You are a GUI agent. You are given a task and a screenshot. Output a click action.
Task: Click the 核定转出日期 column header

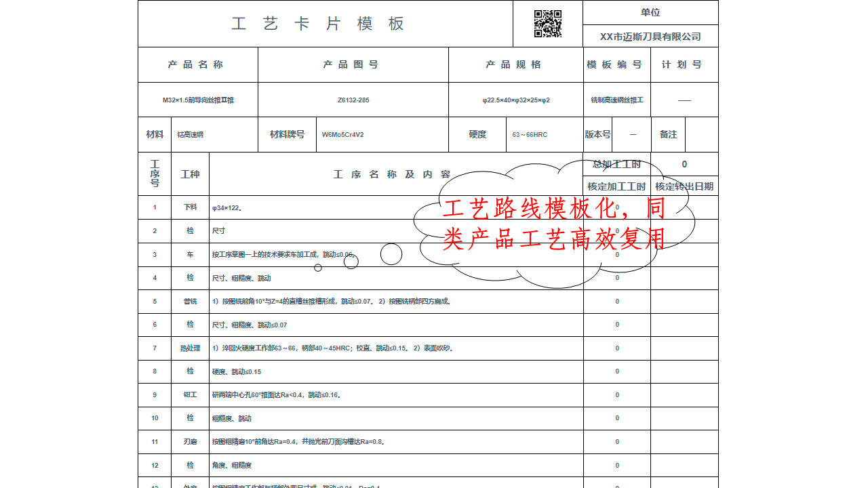(684, 186)
